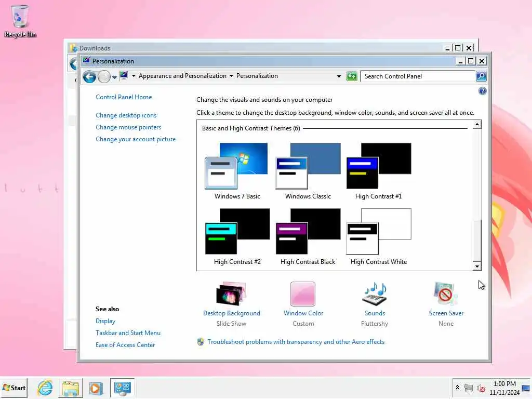This screenshot has width=532, height=399.
Task: Click the Back arrow in Personalization
Action: [89, 77]
